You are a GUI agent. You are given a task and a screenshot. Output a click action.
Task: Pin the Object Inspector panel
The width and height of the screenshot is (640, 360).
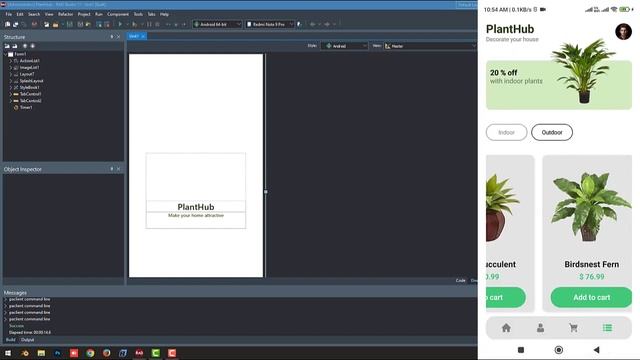pyautogui.click(x=112, y=169)
